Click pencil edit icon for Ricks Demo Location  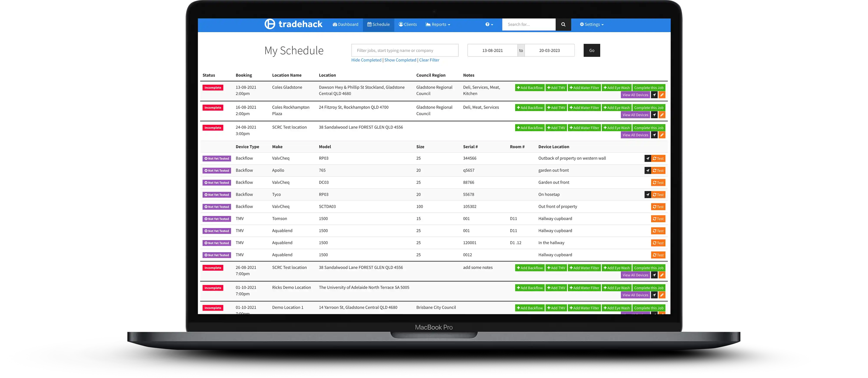[662, 295]
